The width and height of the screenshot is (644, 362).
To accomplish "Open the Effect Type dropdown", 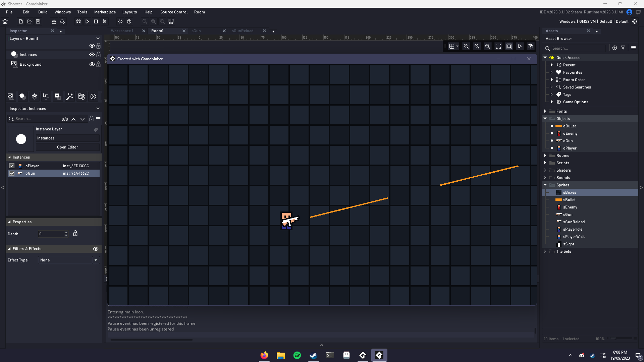I will 96,260.
